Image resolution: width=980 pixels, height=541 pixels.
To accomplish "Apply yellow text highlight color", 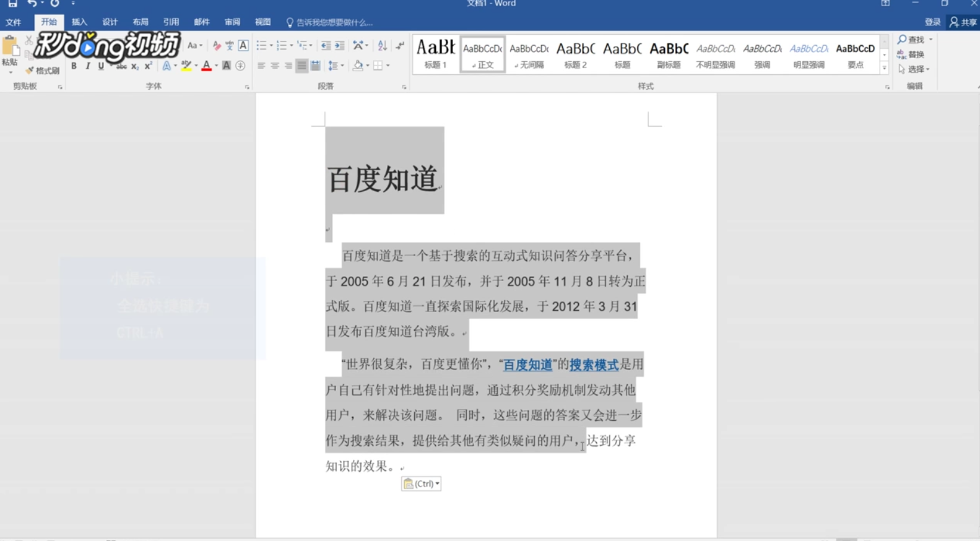I will 186,66.
